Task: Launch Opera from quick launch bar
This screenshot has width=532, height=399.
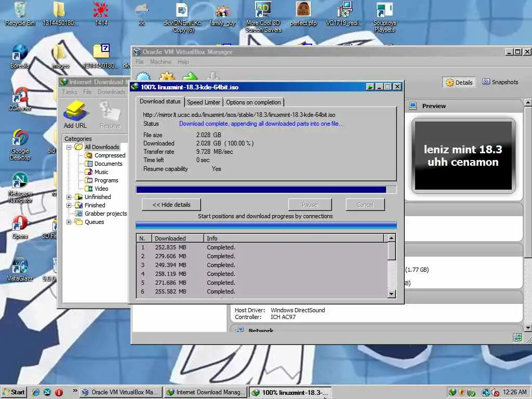Action: coord(59,392)
